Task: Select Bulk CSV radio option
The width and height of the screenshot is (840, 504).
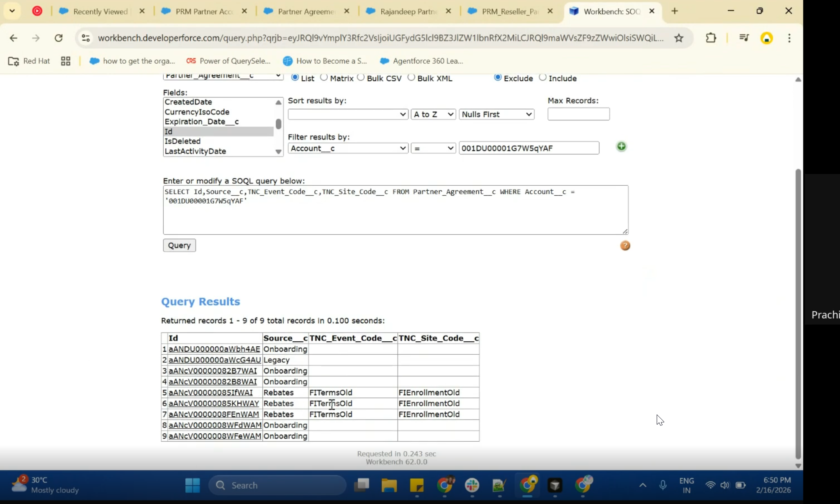Action: point(361,77)
